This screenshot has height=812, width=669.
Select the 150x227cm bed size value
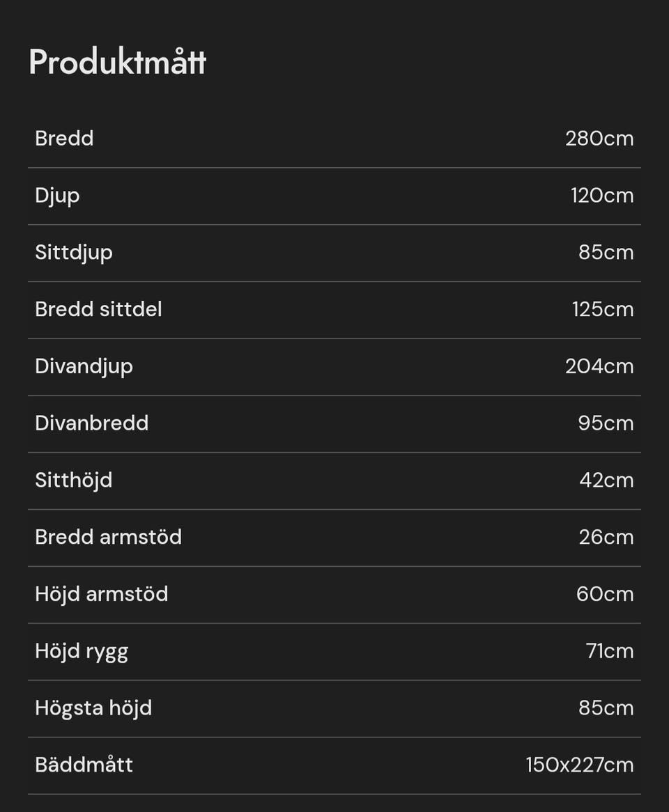(x=579, y=765)
